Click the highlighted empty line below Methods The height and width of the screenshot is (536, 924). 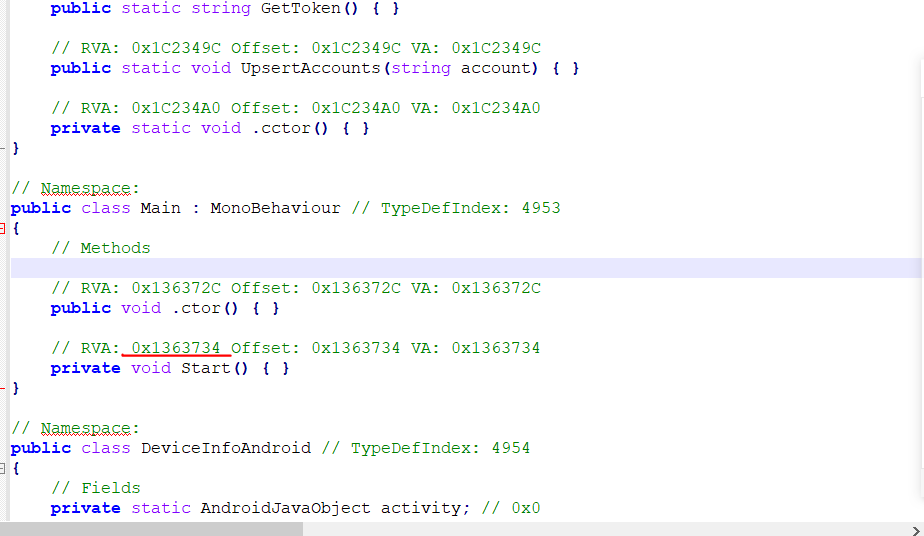pyautogui.click(x=400, y=268)
